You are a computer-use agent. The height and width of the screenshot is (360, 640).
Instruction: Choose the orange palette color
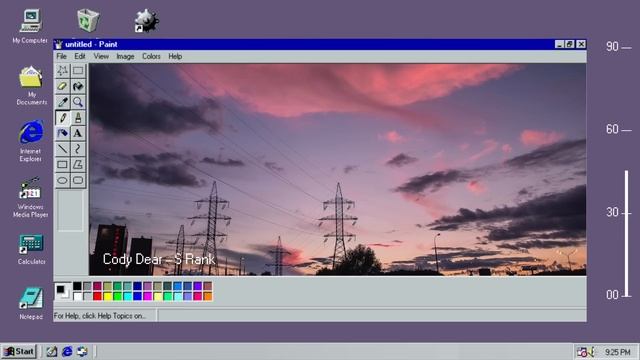point(207,296)
